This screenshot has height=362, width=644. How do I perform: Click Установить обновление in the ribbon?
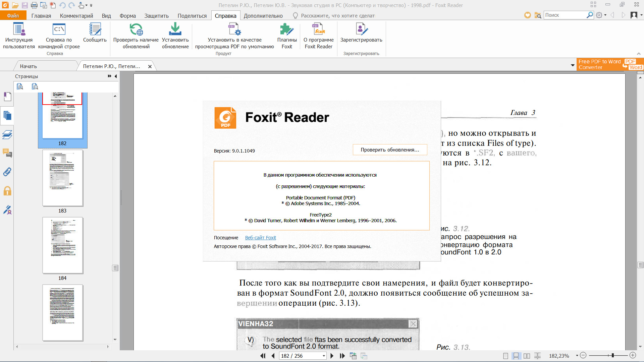click(x=175, y=36)
